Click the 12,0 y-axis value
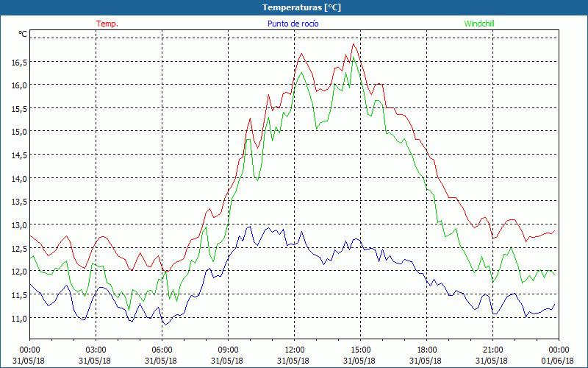 coord(19,272)
